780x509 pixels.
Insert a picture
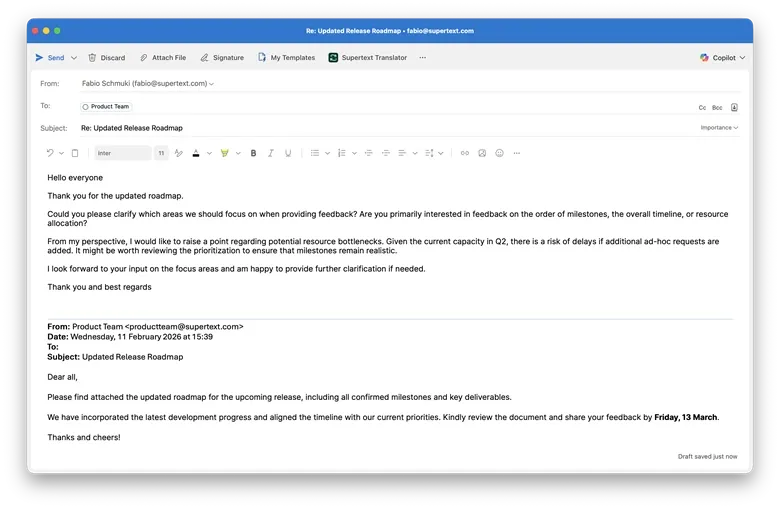(x=482, y=153)
